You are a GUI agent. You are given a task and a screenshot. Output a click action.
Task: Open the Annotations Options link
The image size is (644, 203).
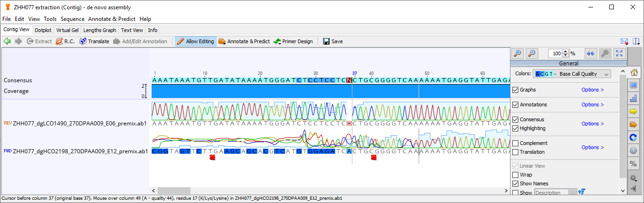tap(593, 105)
